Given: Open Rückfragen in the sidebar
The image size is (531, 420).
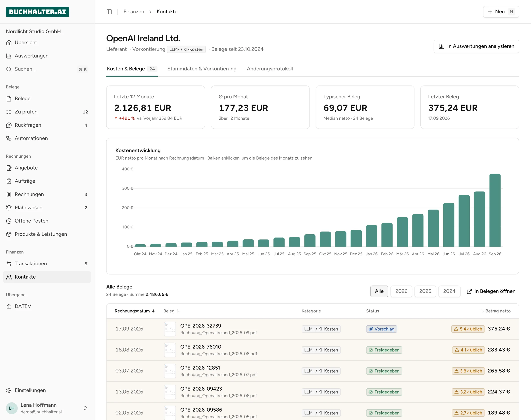Looking at the screenshot, I should tap(47, 125).
